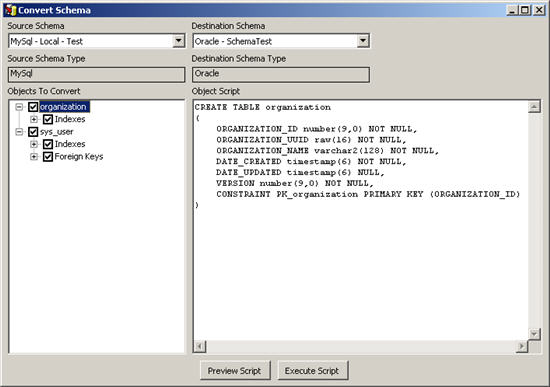Select Indexes label under organization
Image resolution: width=550 pixels, height=387 pixels.
coord(70,119)
